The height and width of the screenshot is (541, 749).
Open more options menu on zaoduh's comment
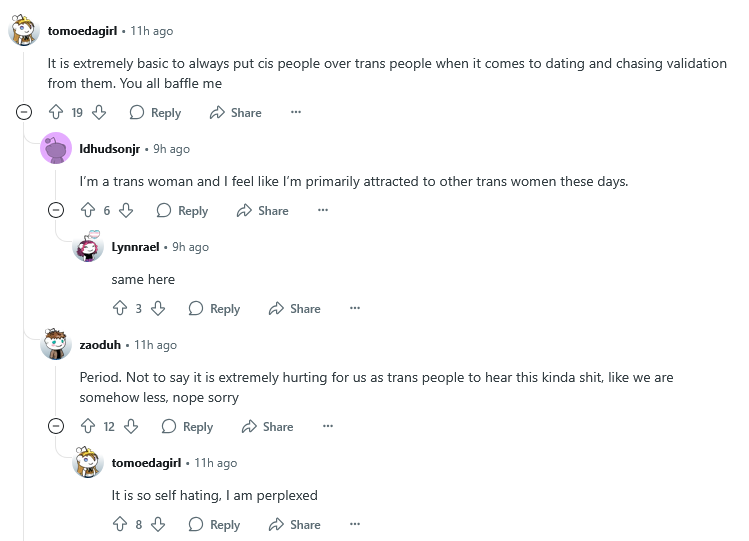327,427
